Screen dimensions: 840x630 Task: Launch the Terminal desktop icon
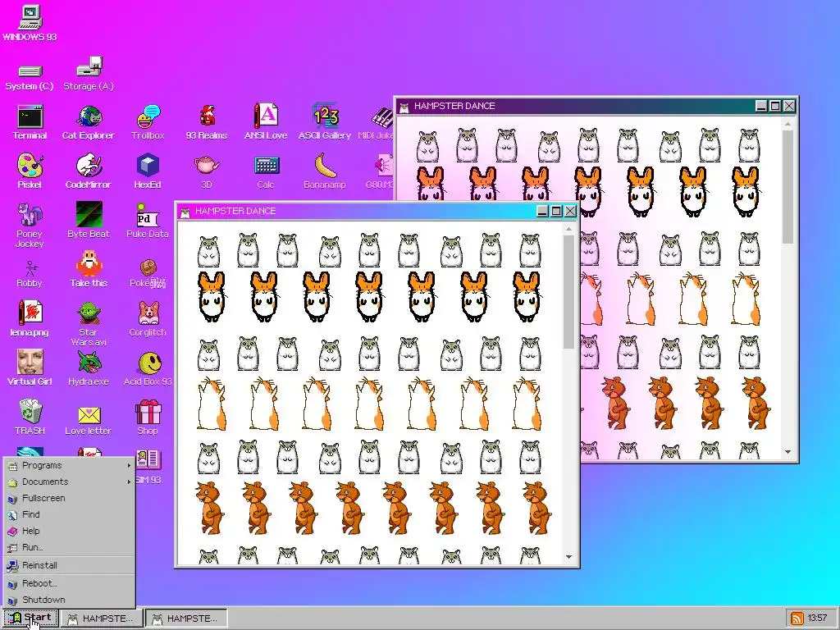coord(30,122)
